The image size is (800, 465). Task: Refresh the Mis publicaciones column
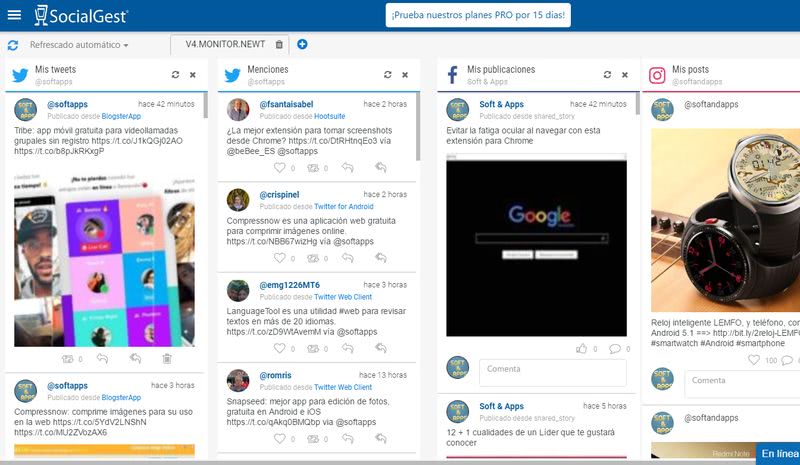point(607,75)
